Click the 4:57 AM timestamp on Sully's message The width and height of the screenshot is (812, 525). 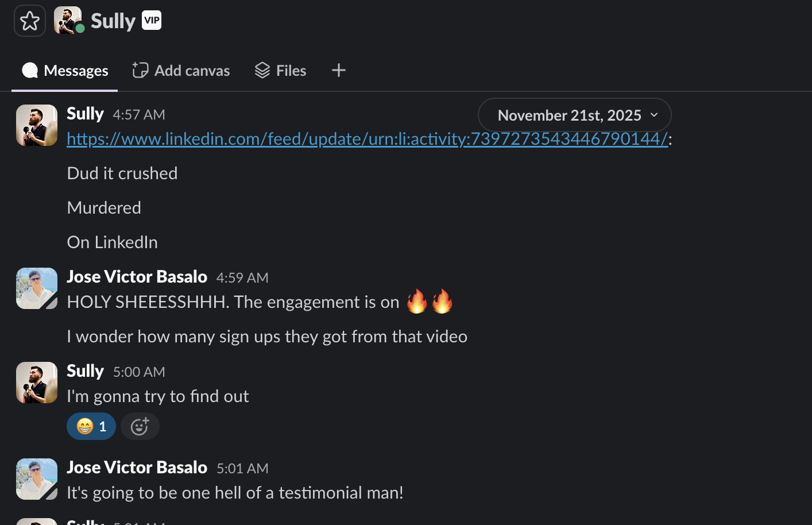pyautogui.click(x=138, y=114)
